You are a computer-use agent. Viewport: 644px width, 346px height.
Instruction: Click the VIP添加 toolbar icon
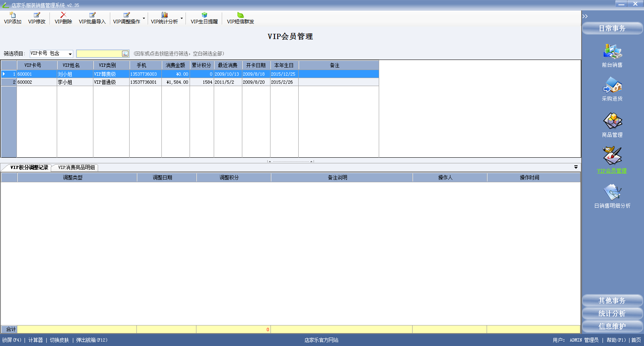[12, 18]
